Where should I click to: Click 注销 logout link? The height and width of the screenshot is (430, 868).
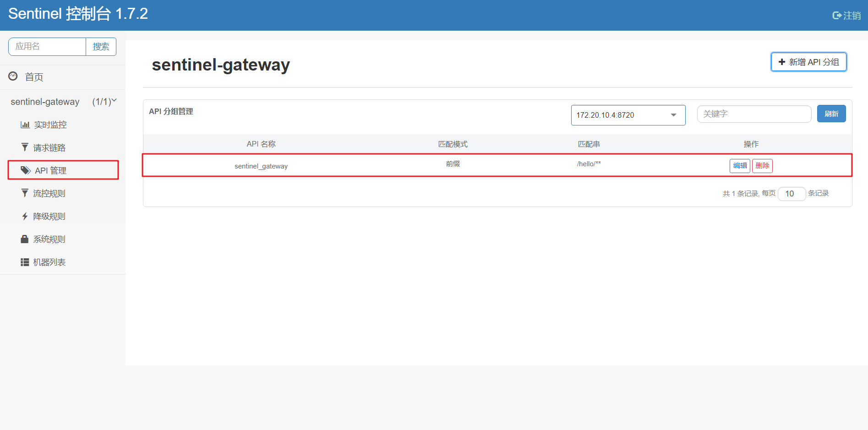coord(846,16)
